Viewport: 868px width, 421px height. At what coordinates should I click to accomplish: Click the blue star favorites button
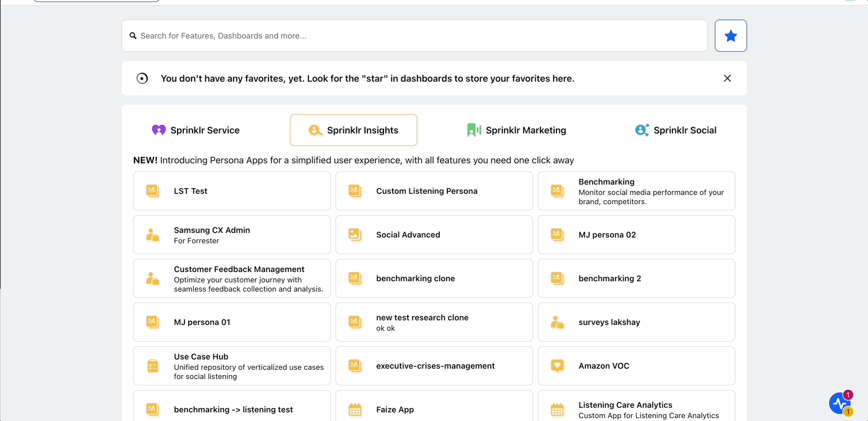(731, 36)
